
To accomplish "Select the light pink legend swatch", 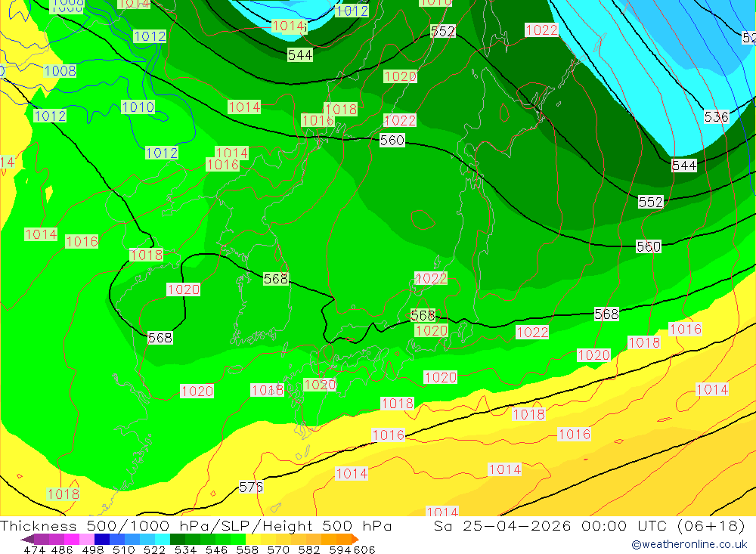I will click(87, 539).
